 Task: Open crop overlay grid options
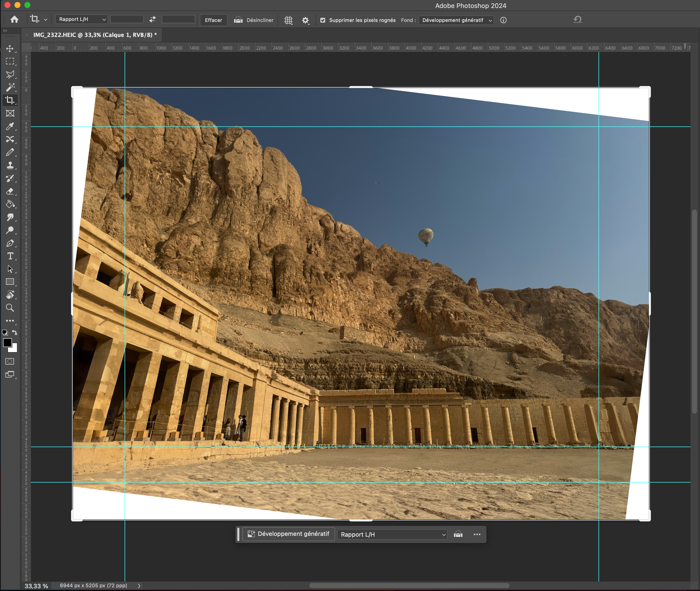288,20
